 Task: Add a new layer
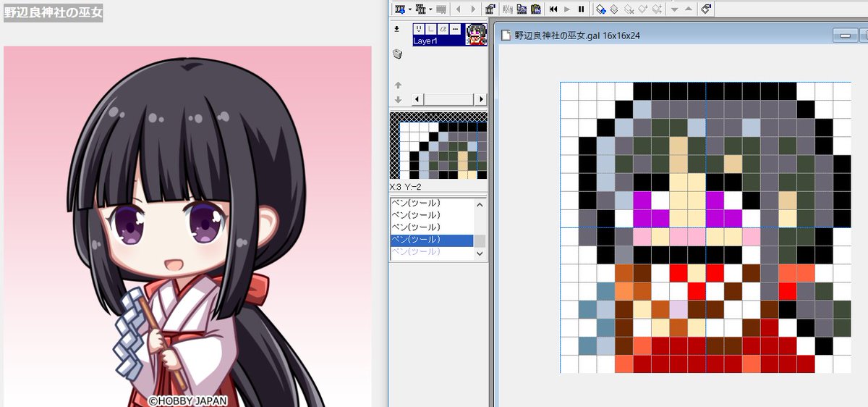[x=600, y=9]
